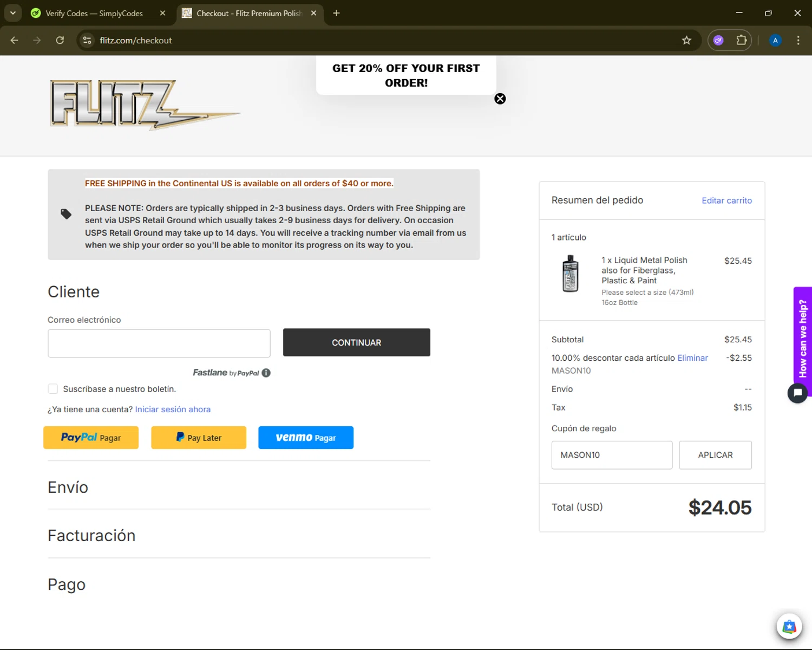Click the Tax $1.15 value
This screenshot has width=812, height=650.
point(743,408)
